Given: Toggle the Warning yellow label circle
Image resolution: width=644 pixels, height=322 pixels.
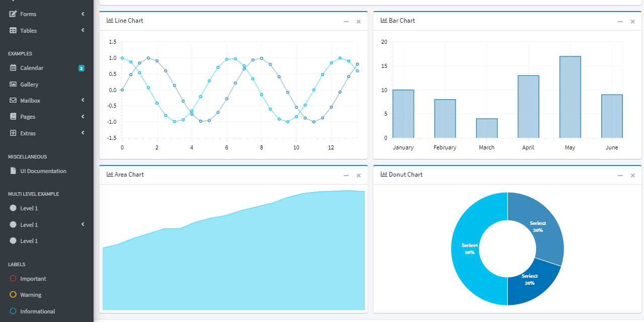Looking at the screenshot, I should pyautogui.click(x=12, y=294).
